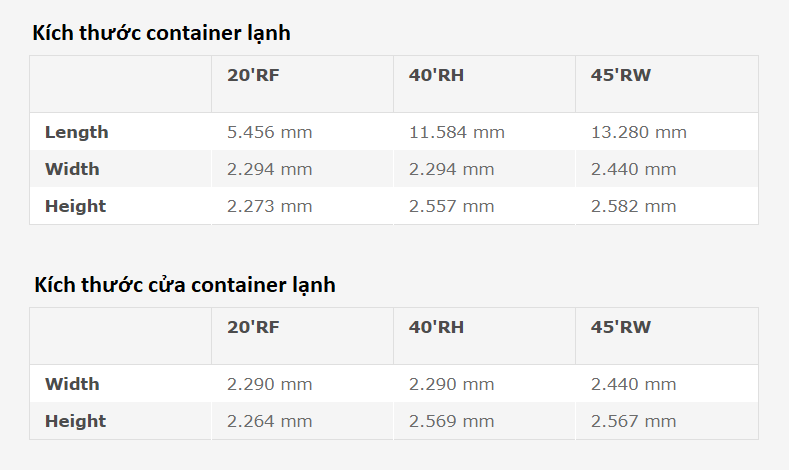
Task: Select the 2.567 mm door height cell
Action: 633,421
